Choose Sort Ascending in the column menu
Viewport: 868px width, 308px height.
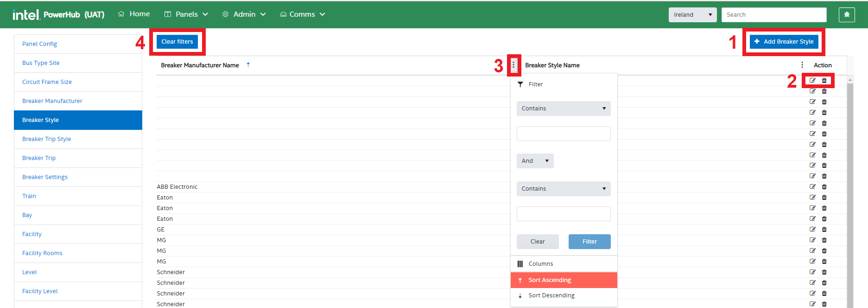point(550,280)
